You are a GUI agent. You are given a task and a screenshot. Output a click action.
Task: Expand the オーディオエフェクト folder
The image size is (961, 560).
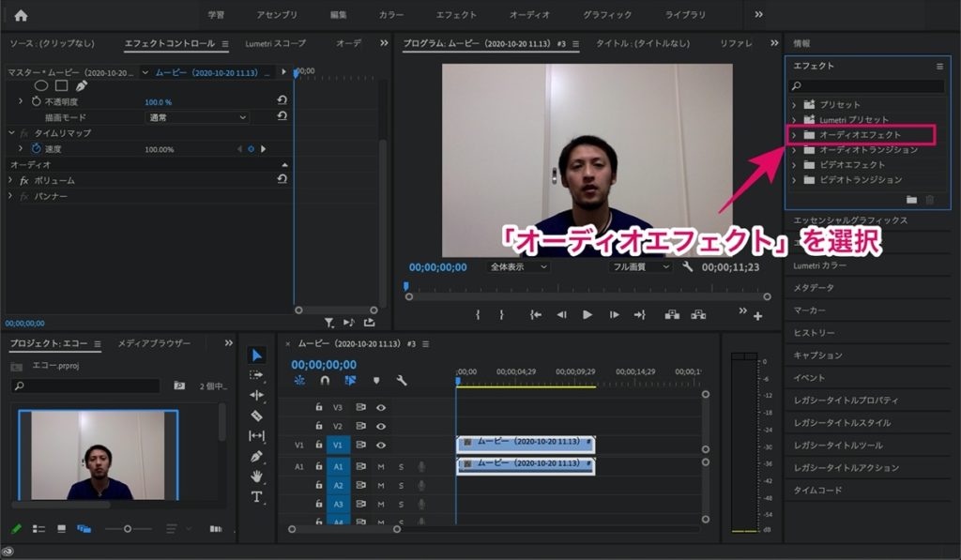(794, 135)
